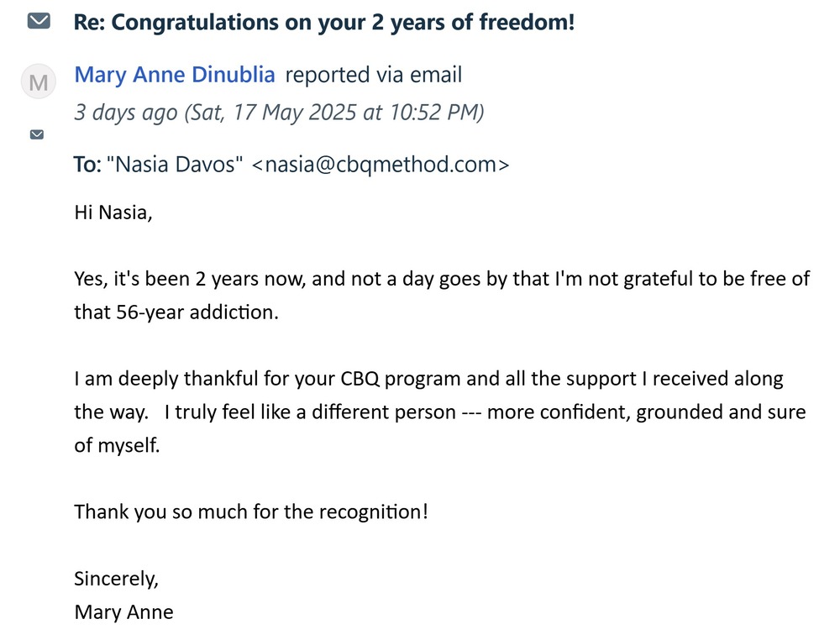Click the small envelope icon below the avatar
The height and width of the screenshot is (640, 840).
click(x=37, y=134)
